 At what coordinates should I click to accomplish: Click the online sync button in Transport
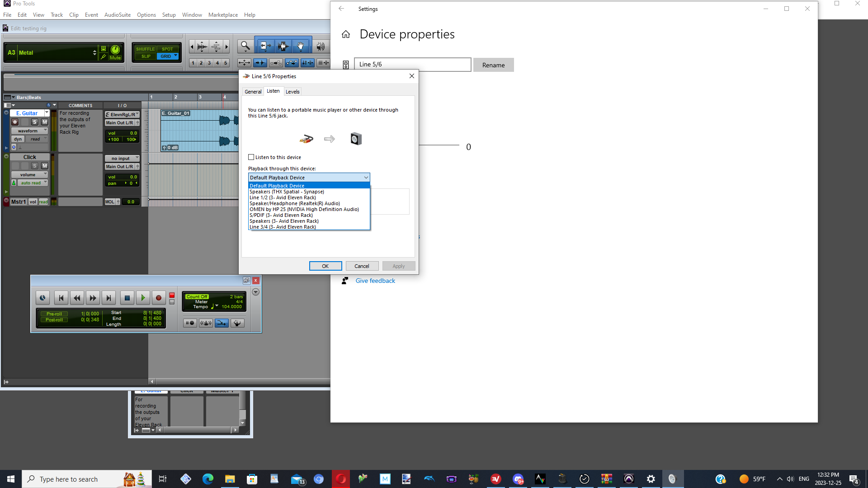tap(42, 298)
